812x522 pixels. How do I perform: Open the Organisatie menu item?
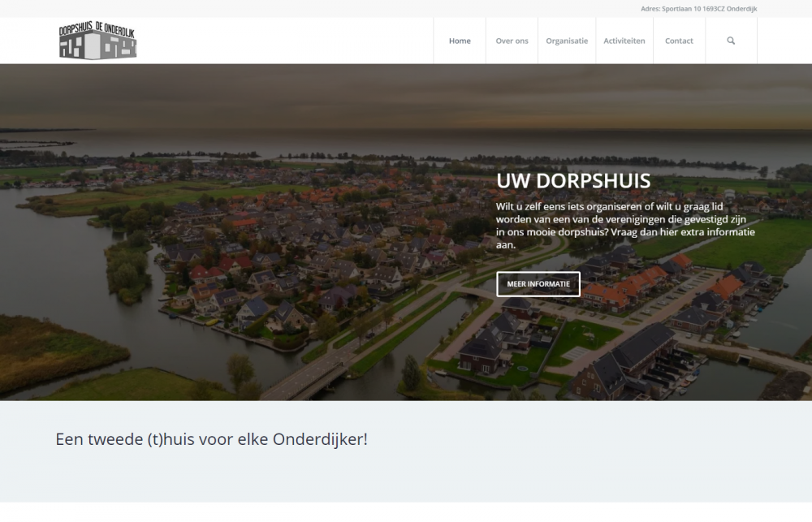[567, 41]
